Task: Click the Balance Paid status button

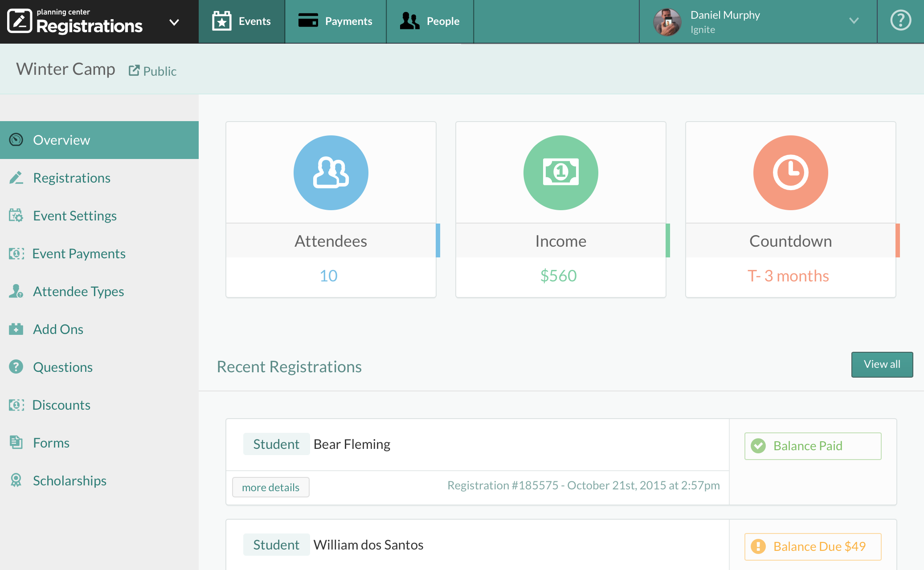Action: 813,446
